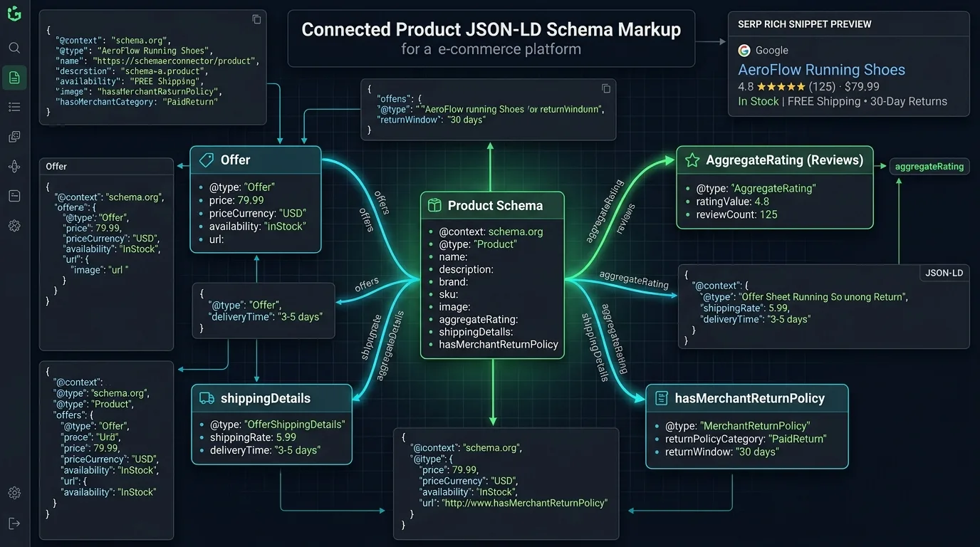Click the Google logo in snippet preview

(744, 51)
